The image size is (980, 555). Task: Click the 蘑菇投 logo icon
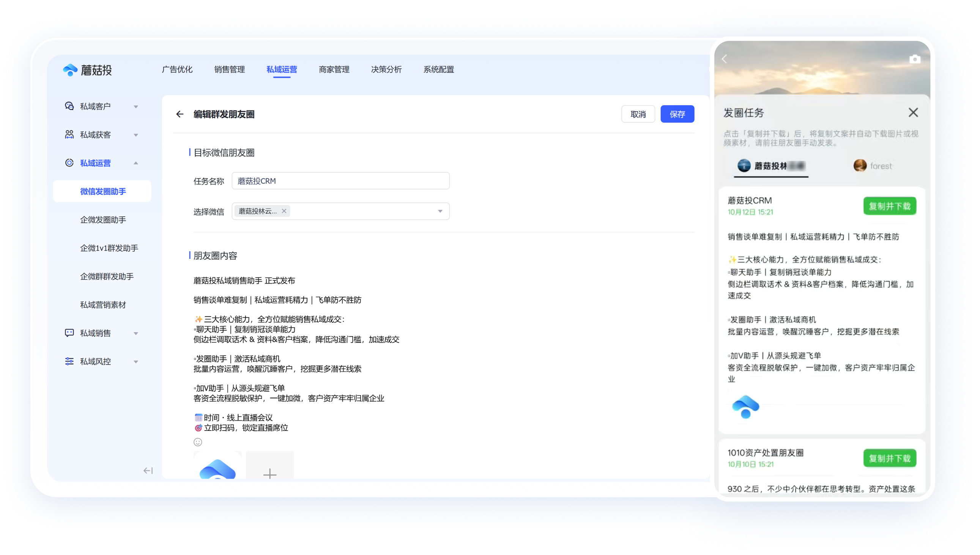coord(70,70)
